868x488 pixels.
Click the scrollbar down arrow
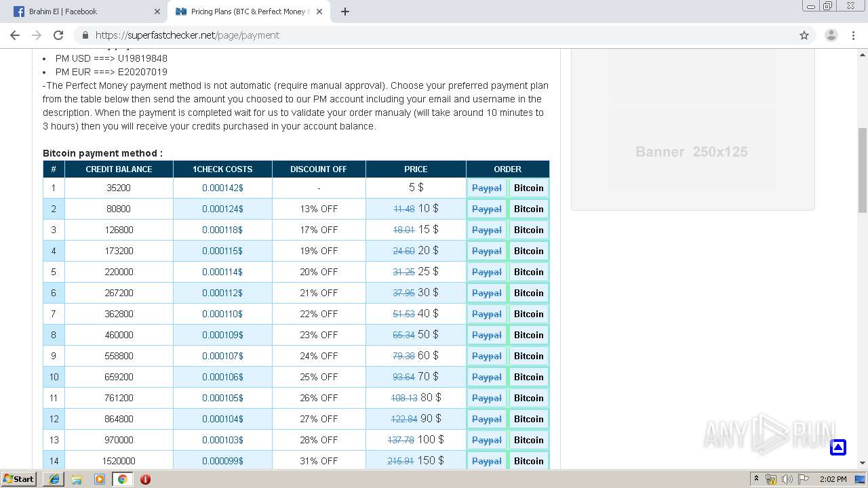pyautogui.click(x=863, y=463)
